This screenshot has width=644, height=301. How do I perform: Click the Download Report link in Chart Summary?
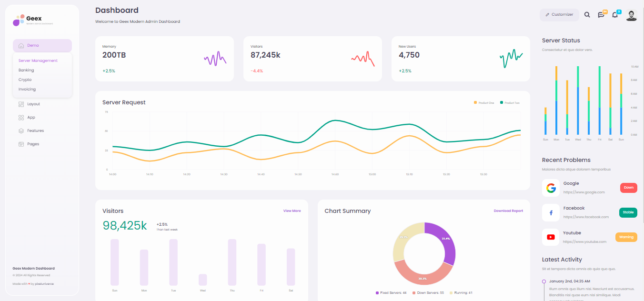click(508, 211)
